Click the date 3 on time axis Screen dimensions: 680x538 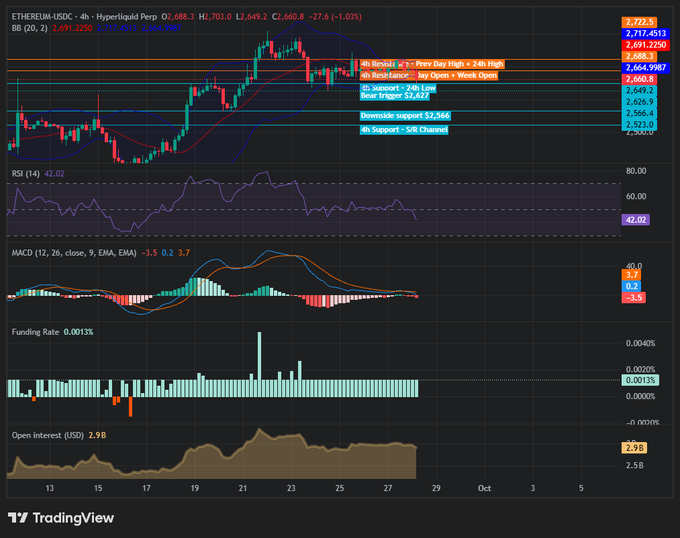pyautogui.click(x=533, y=488)
